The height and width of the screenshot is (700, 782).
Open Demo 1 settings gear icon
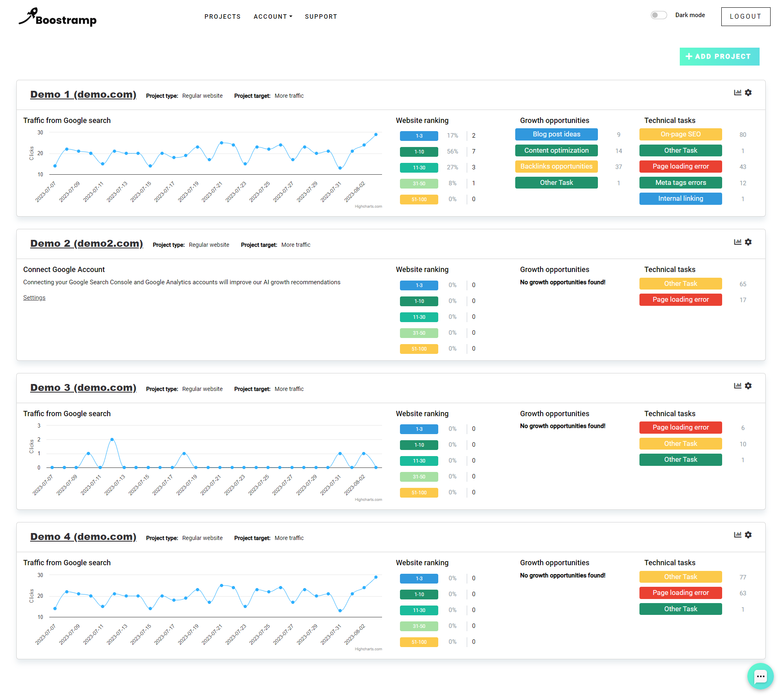tap(748, 92)
